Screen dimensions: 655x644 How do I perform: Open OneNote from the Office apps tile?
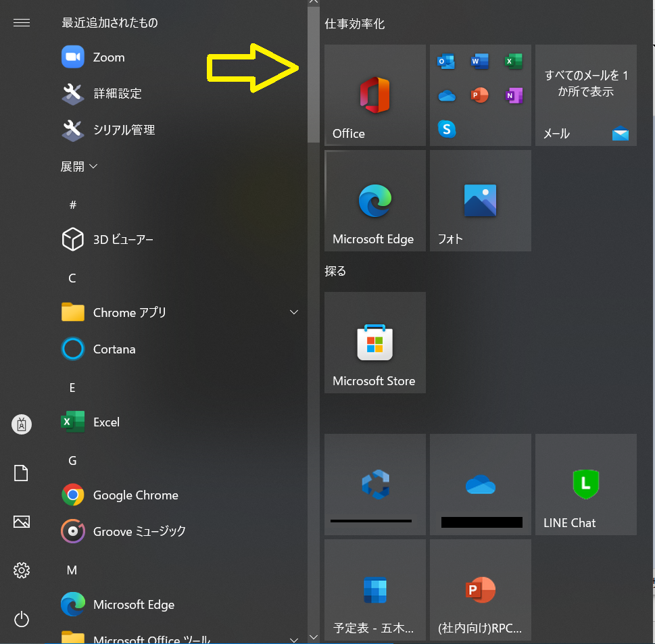coord(514,95)
